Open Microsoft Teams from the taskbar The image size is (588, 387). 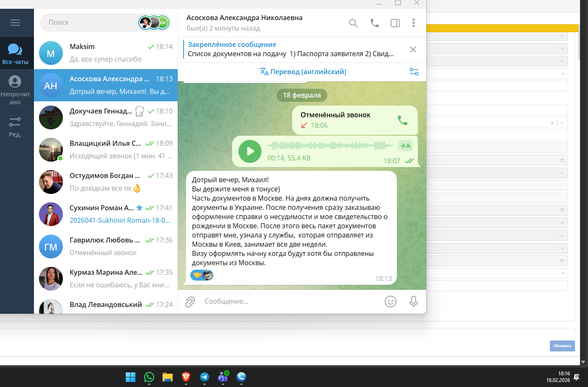pos(223,377)
